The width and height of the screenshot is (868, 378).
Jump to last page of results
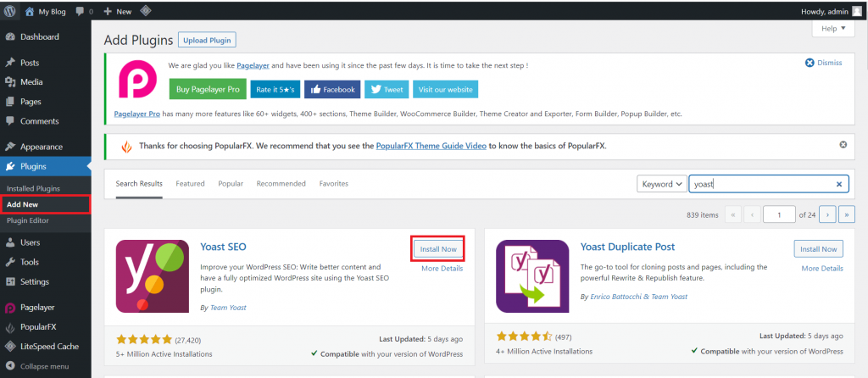coord(847,214)
